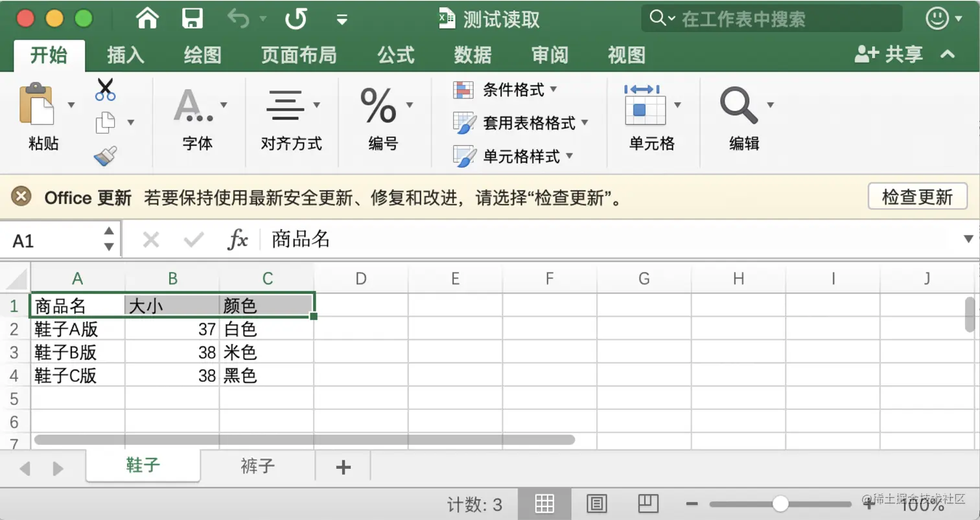Switch to Normal view icon
980x520 pixels.
[x=544, y=504]
